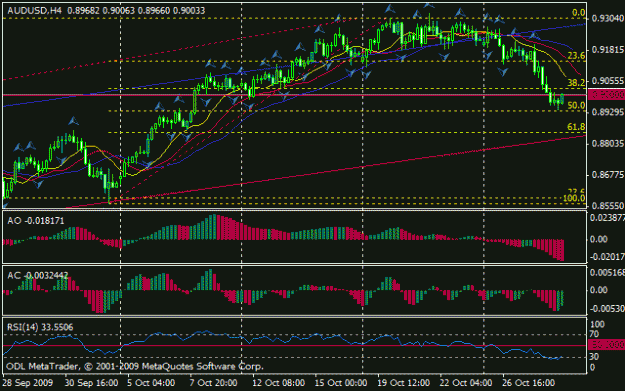Click the 0.89295 price axis value
Screen dimensions: 625x391
[608, 112]
